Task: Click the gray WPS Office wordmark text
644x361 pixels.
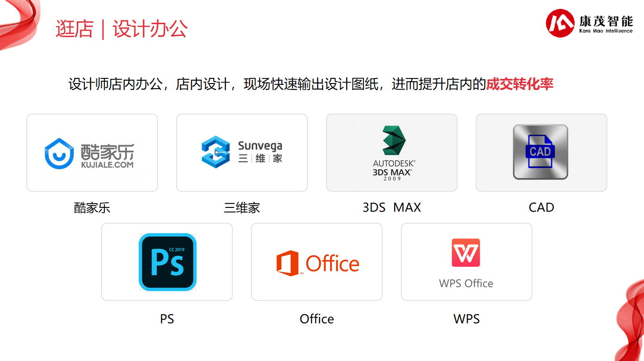Action: (466, 284)
